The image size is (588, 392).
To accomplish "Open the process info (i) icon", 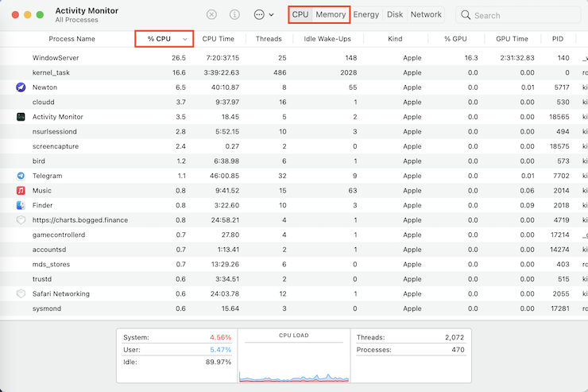I will click(234, 14).
